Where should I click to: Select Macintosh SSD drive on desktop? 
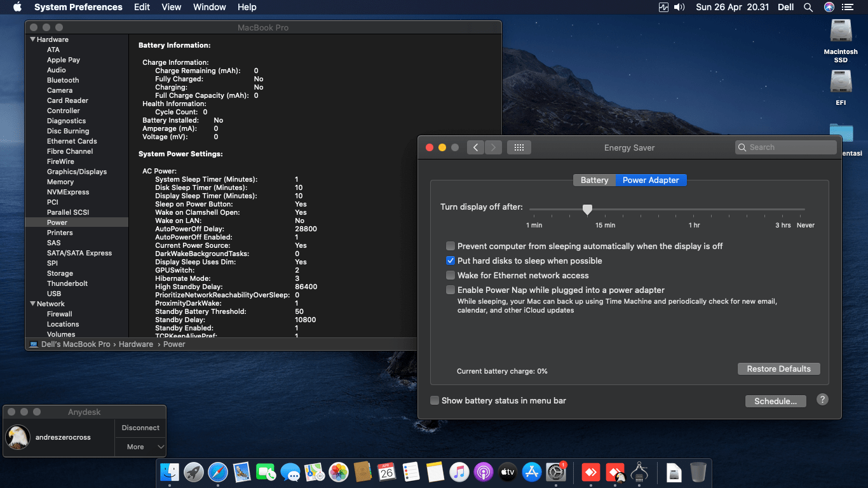[x=841, y=40]
